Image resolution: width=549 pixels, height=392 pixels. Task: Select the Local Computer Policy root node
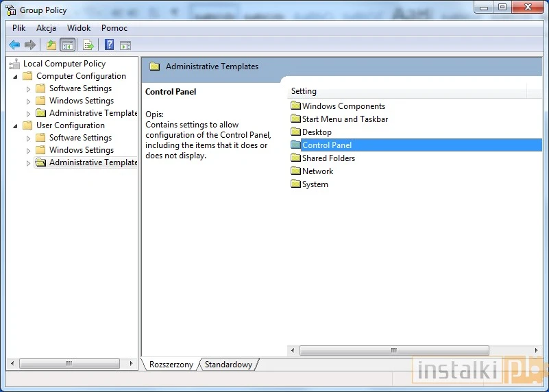[64, 64]
